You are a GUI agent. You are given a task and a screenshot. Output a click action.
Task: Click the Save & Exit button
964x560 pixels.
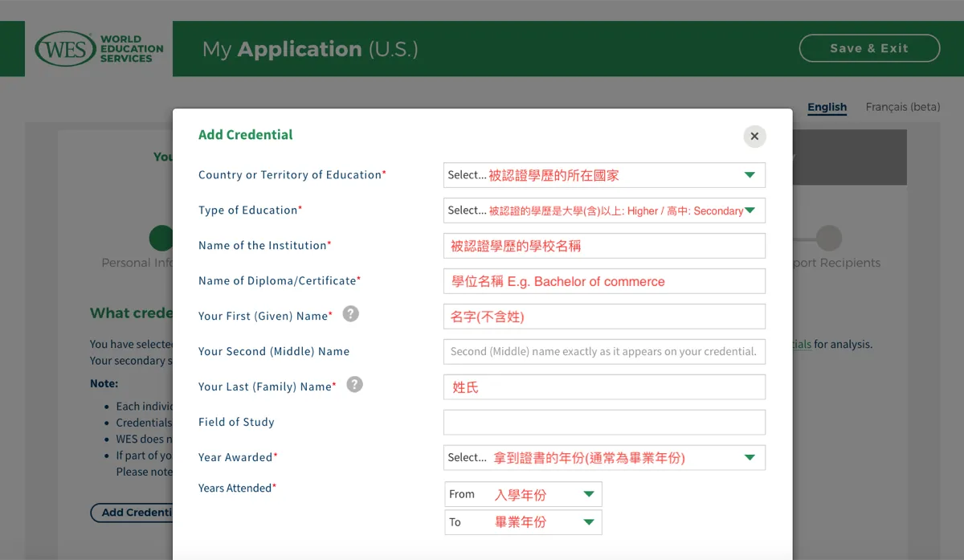tap(869, 48)
